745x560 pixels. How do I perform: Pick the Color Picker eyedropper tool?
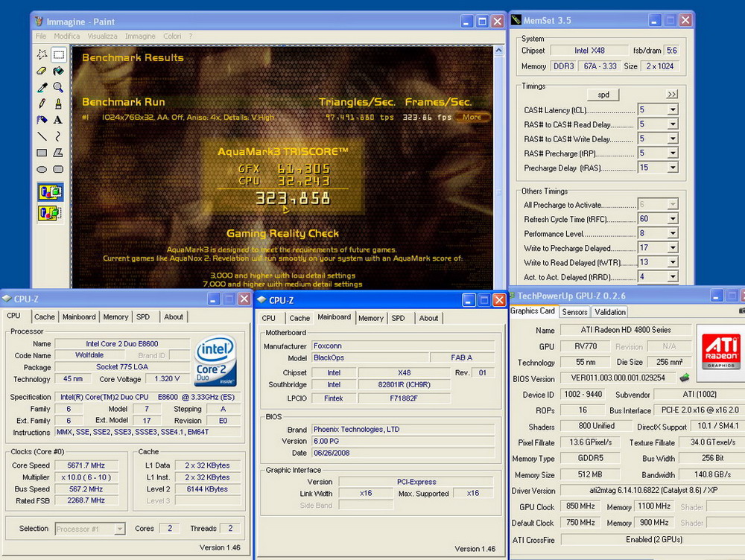click(42, 87)
